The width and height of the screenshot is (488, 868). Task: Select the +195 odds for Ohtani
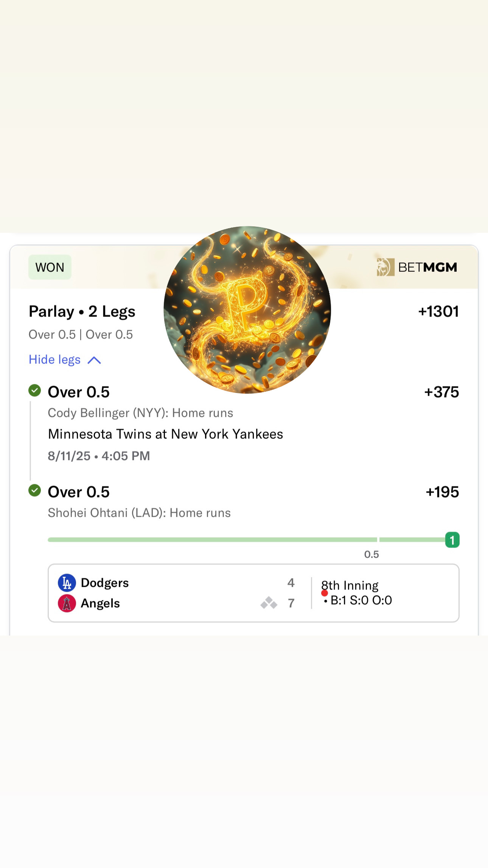(x=442, y=492)
